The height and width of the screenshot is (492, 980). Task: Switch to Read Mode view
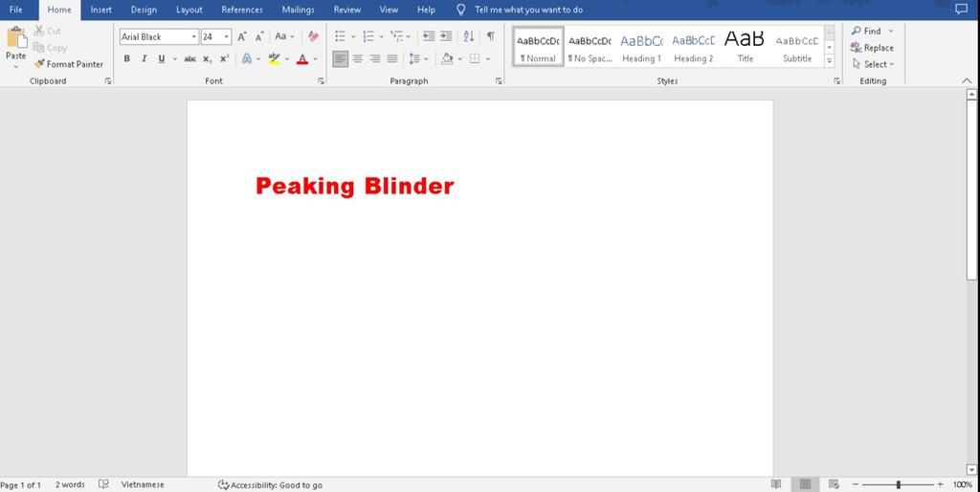776,484
